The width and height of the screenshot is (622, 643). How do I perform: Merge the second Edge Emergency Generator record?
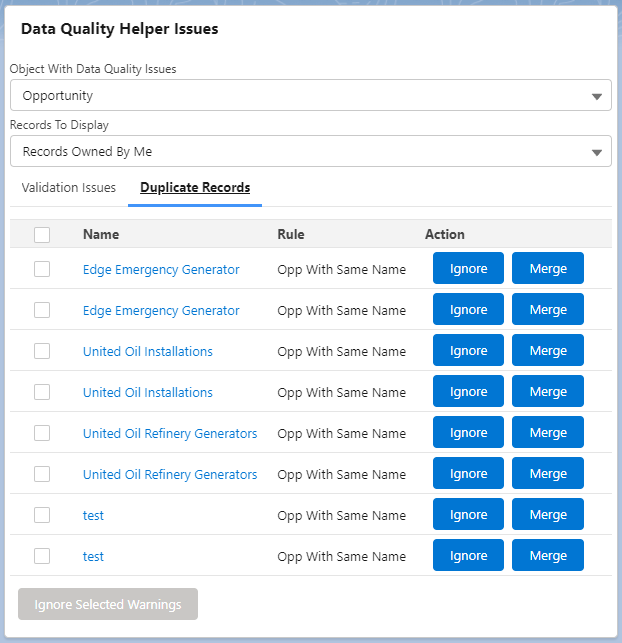548,310
